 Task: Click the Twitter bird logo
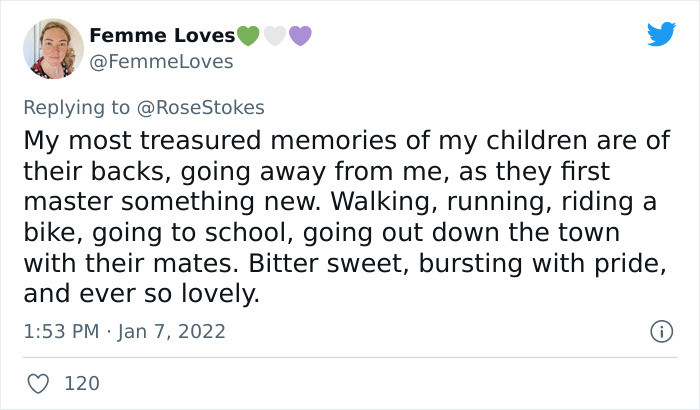click(x=661, y=35)
